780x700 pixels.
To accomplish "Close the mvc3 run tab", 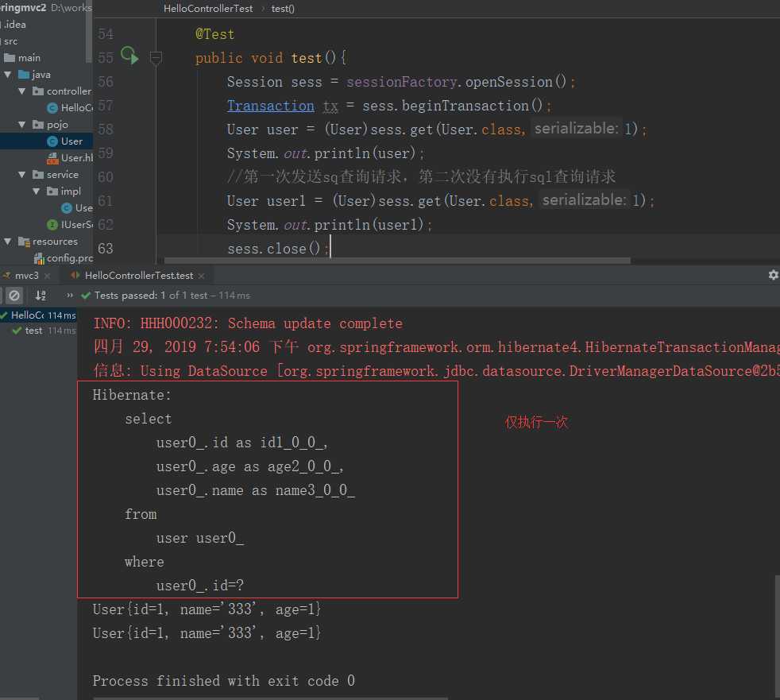I will (x=47, y=276).
